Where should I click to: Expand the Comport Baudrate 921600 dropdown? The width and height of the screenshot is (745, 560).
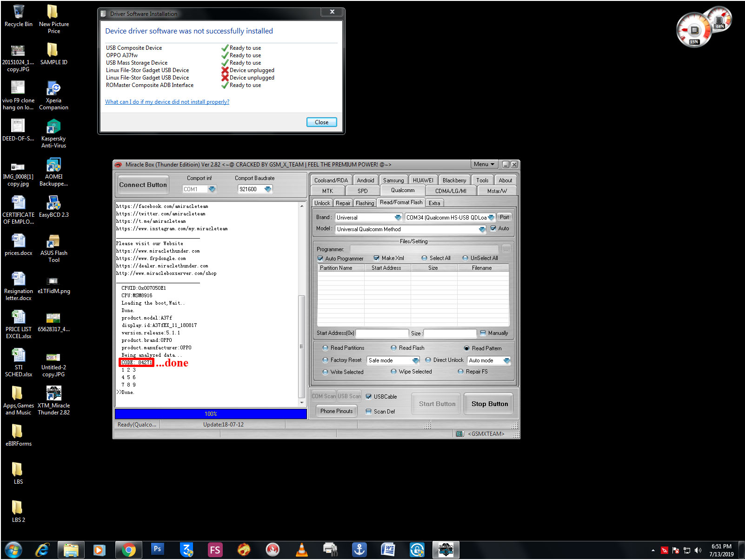tap(267, 189)
